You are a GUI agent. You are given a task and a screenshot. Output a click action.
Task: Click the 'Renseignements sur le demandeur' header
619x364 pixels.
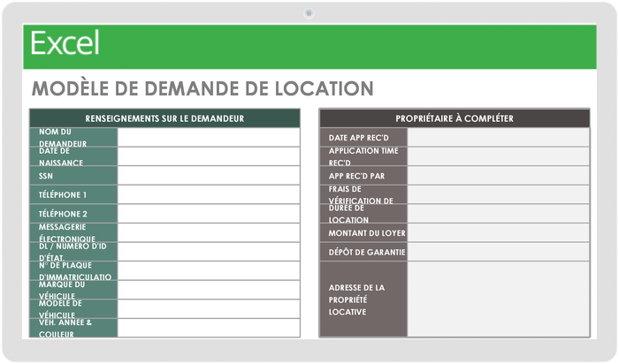coord(164,118)
